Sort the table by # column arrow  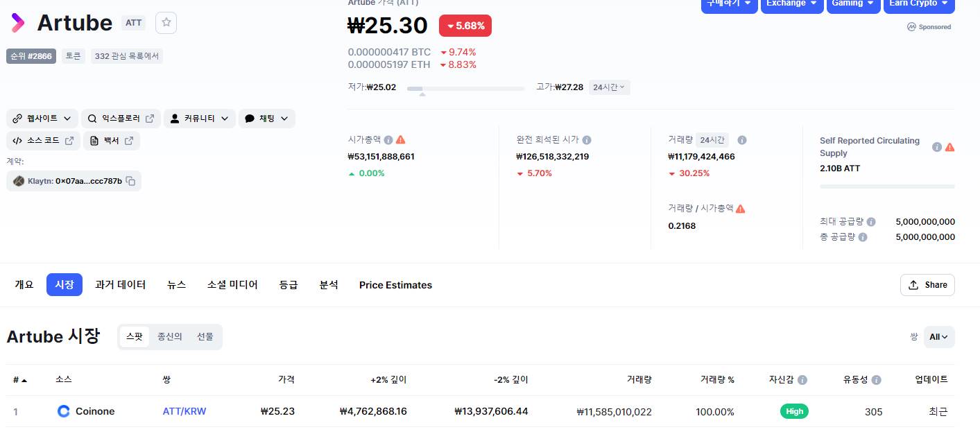pos(24,380)
